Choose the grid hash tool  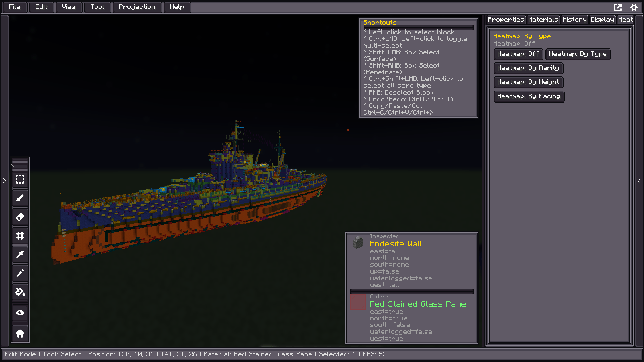[x=20, y=236]
